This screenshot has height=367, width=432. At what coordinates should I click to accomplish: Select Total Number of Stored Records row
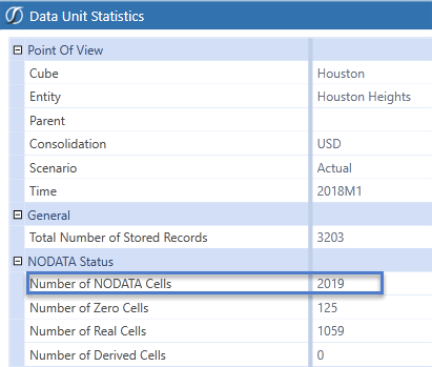[228, 237]
